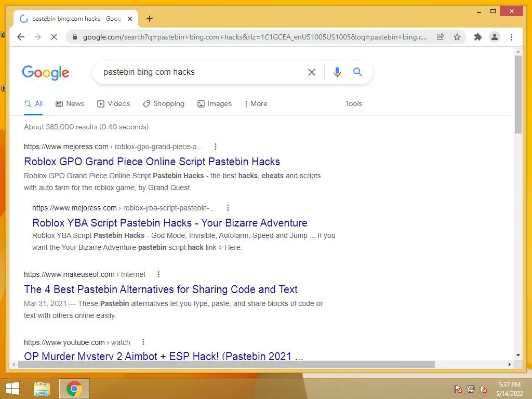Select the All results tab
This screenshot has width=532, height=399.
pos(33,104)
